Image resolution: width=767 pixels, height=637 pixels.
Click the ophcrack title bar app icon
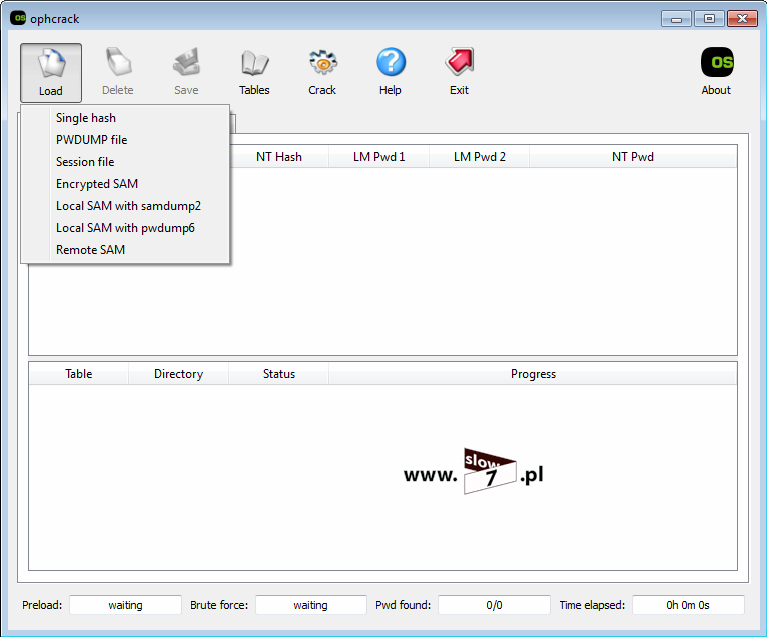18,18
